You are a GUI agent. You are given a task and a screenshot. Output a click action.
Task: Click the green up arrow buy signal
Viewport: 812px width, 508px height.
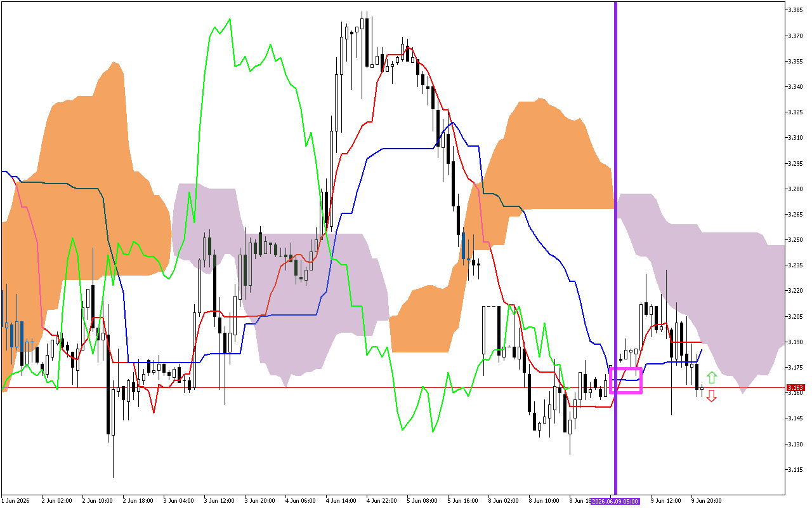point(712,377)
